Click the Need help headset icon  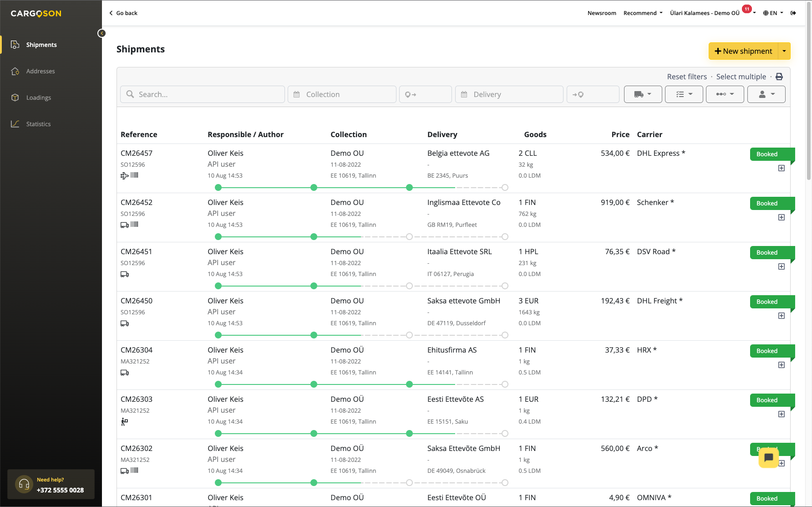click(x=24, y=484)
